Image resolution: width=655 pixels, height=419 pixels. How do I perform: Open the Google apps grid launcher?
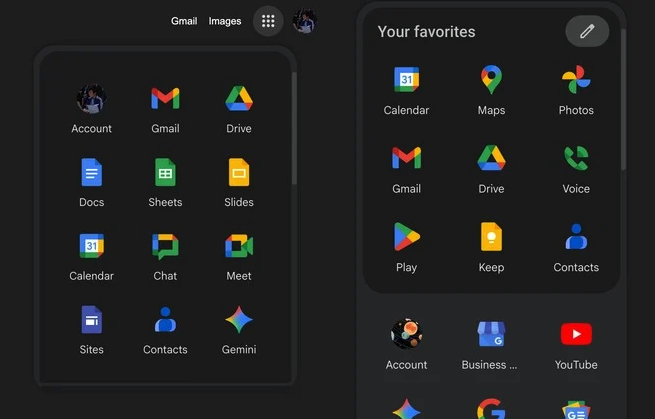coord(268,21)
